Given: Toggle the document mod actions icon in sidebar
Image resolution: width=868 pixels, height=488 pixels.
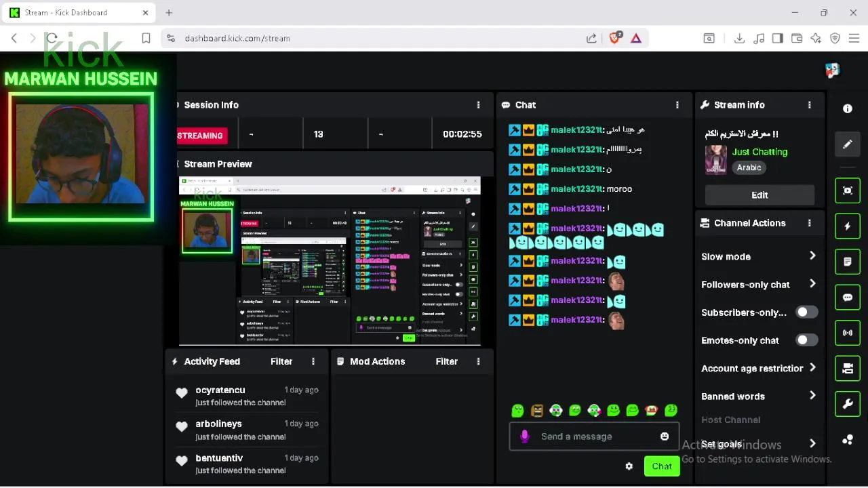Looking at the screenshot, I should coord(848,262).
